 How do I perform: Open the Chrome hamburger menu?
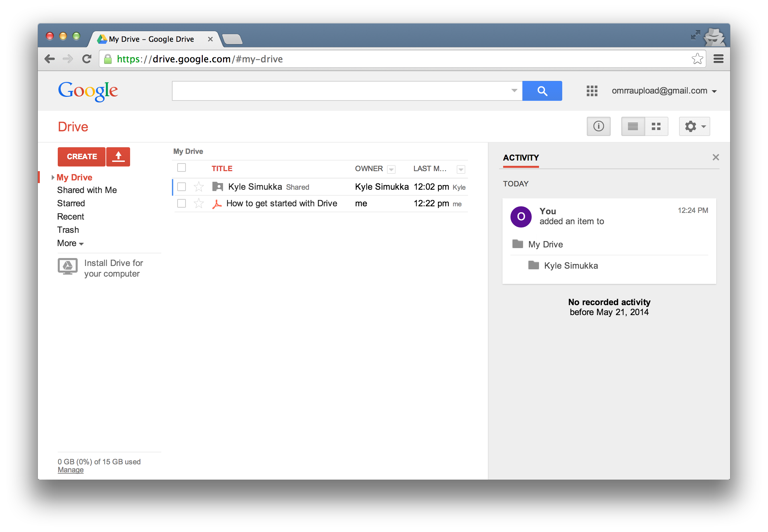[718, 59]
